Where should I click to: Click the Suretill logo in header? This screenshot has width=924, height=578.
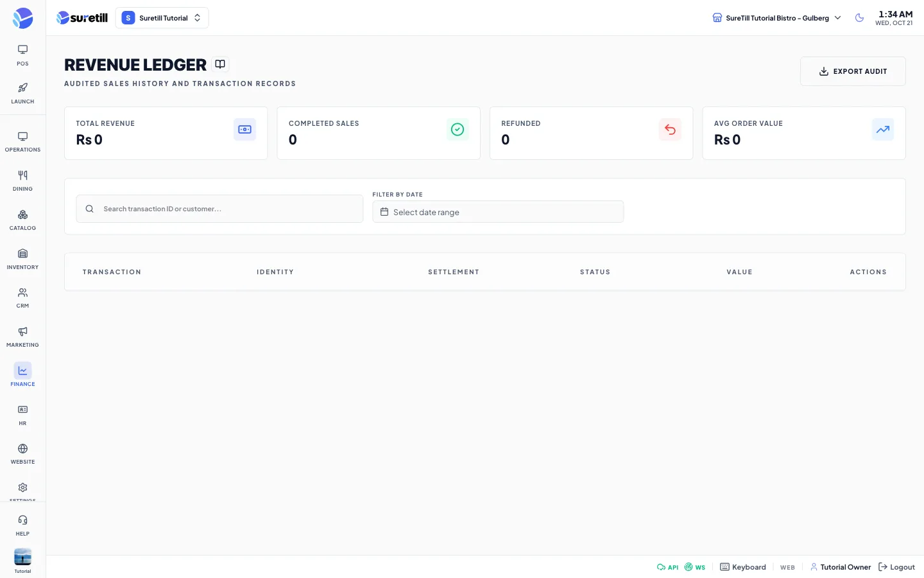[x=82, y=18]
